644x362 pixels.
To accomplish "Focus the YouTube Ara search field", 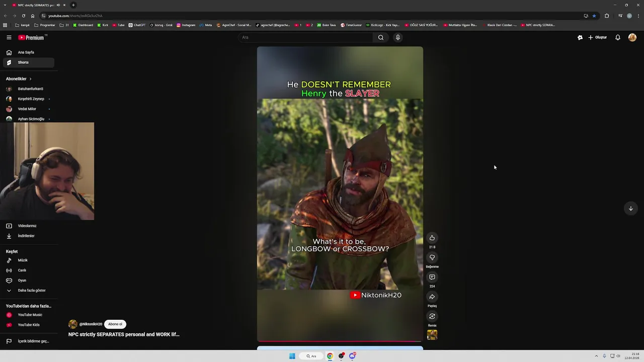I will tap(306, 37).
